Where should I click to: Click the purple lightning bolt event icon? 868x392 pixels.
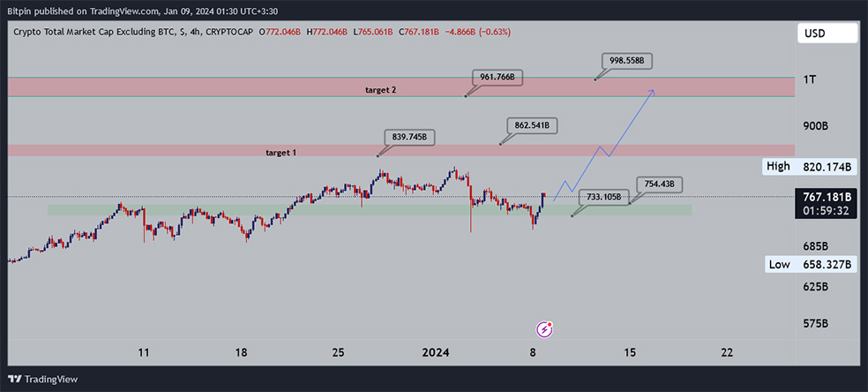(545, 329)
